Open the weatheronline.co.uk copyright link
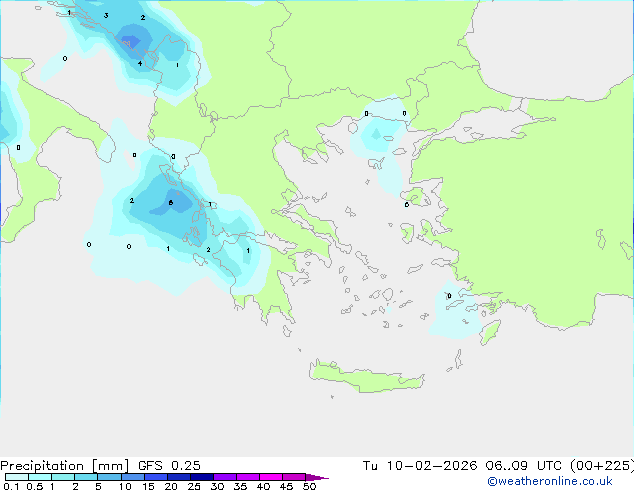Screen dimensions: 634x490 [549, 481]
